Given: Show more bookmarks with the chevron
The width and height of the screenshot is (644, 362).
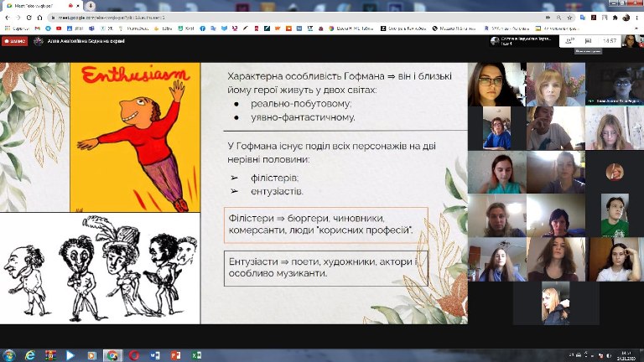Looking at the screenshot, I should (x=637, y=28).
